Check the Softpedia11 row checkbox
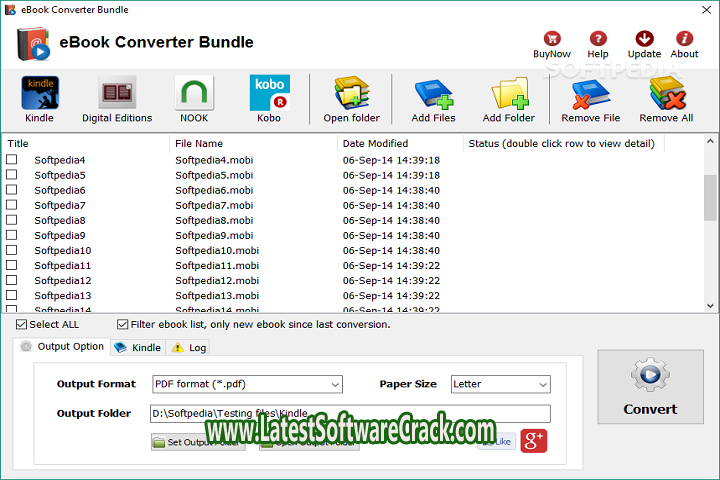 point(11,265)
